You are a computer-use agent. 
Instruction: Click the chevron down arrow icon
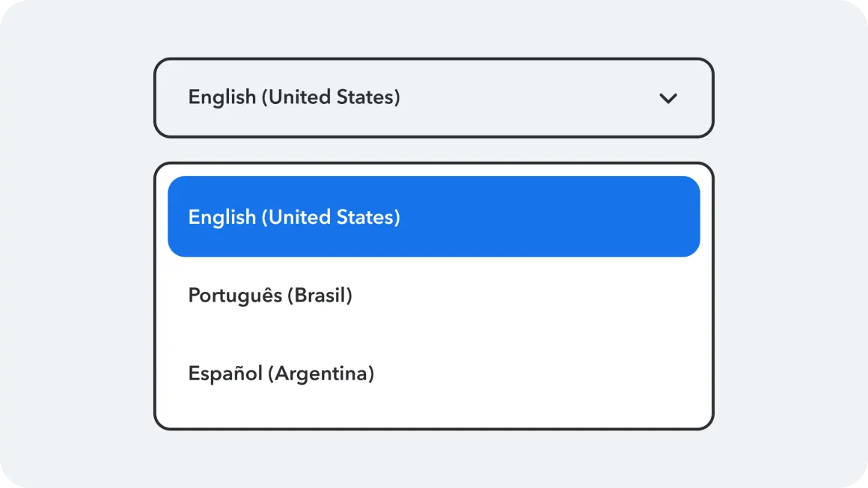click(667, 98)
